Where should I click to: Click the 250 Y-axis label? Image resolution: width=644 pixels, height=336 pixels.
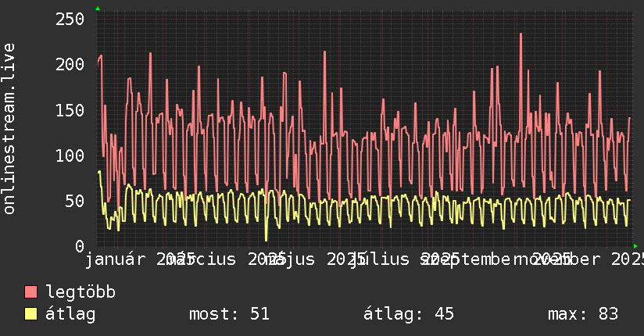70,20
